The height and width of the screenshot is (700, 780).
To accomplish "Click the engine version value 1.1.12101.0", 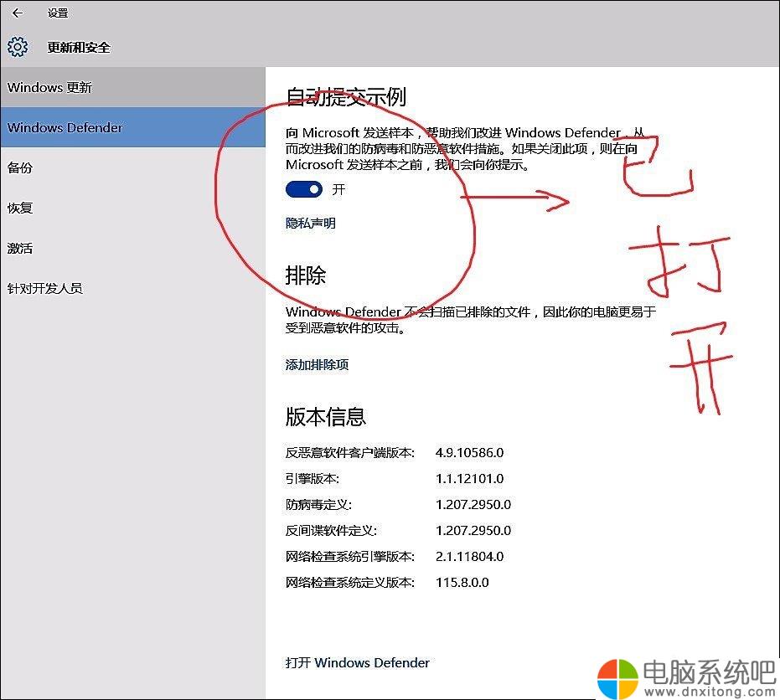I will [469, 479].
